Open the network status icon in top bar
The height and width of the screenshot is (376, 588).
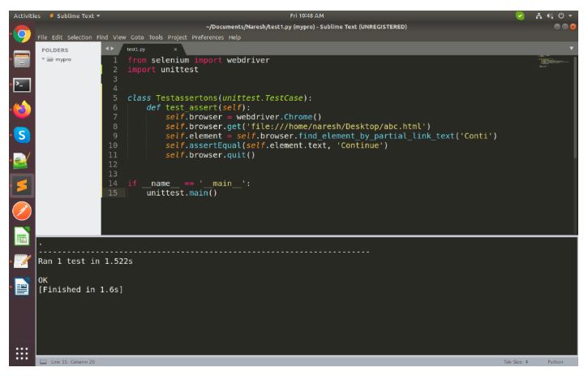click(x=539, y=15)
